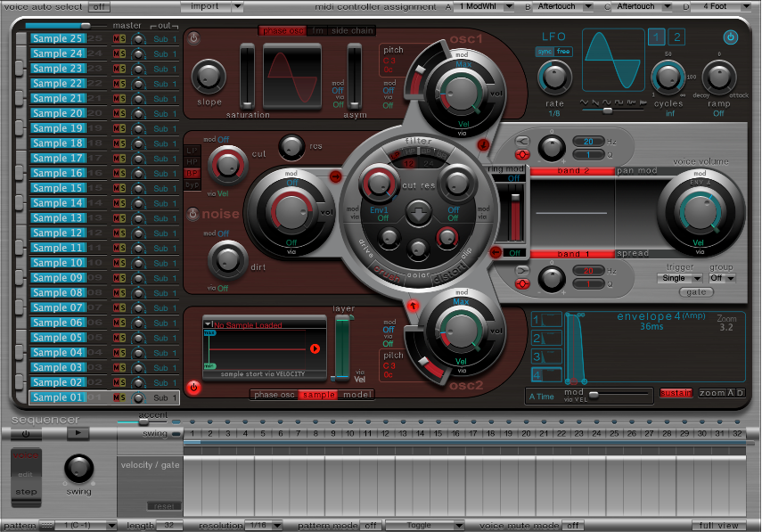Select osc1 phase osc tab
The height and width of the screenshot is (532, 762).
pos(283,30)
